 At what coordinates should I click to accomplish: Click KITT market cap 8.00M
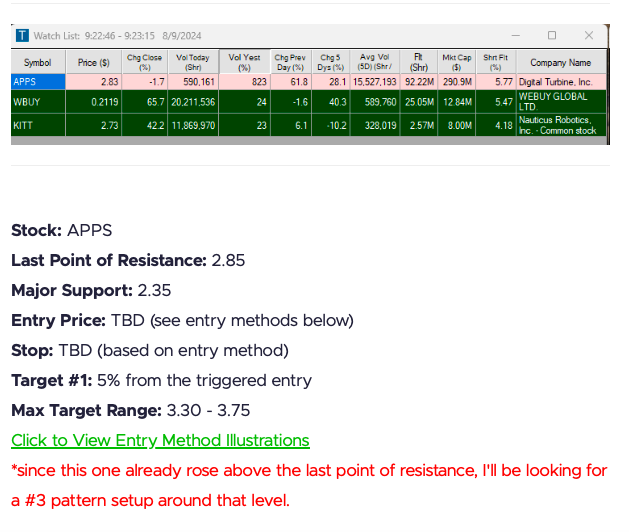457,126
